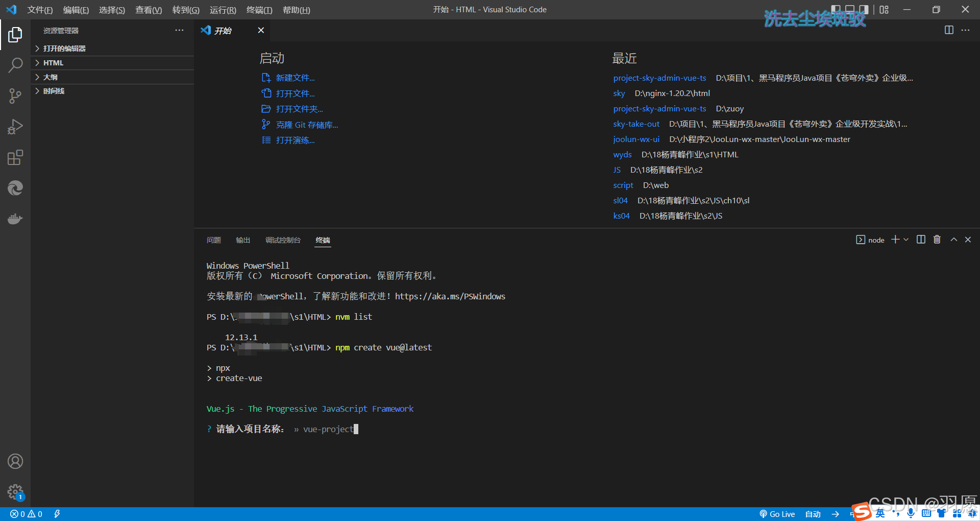Maximize panel size with up chevron
Screen dimensions: 980x521
point(953,240)
